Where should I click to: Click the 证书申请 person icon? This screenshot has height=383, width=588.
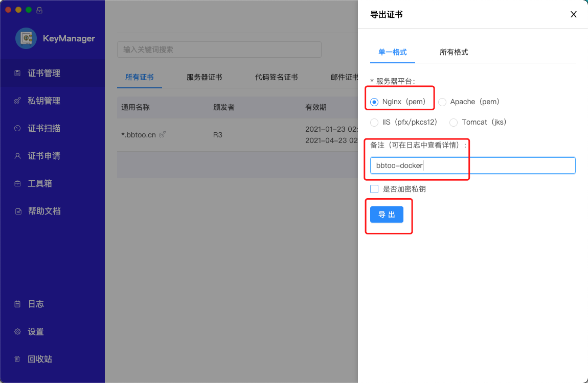click(x=17, y=156)
